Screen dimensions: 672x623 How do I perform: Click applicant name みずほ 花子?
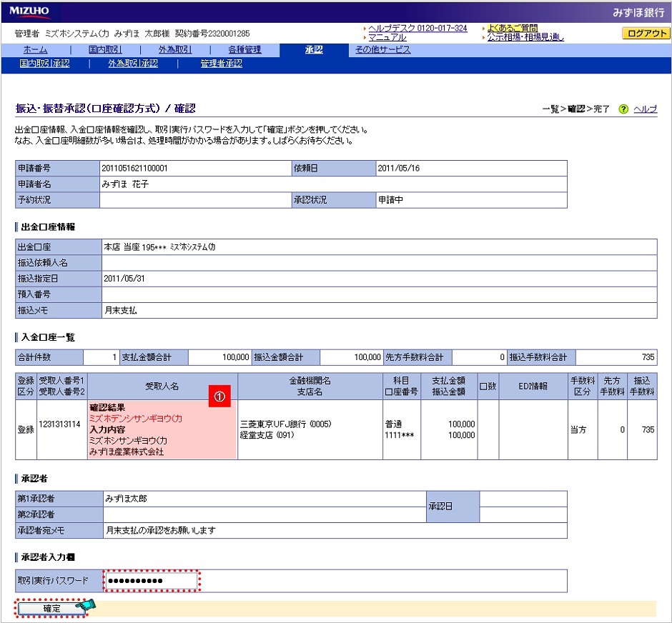click(124, 184)
